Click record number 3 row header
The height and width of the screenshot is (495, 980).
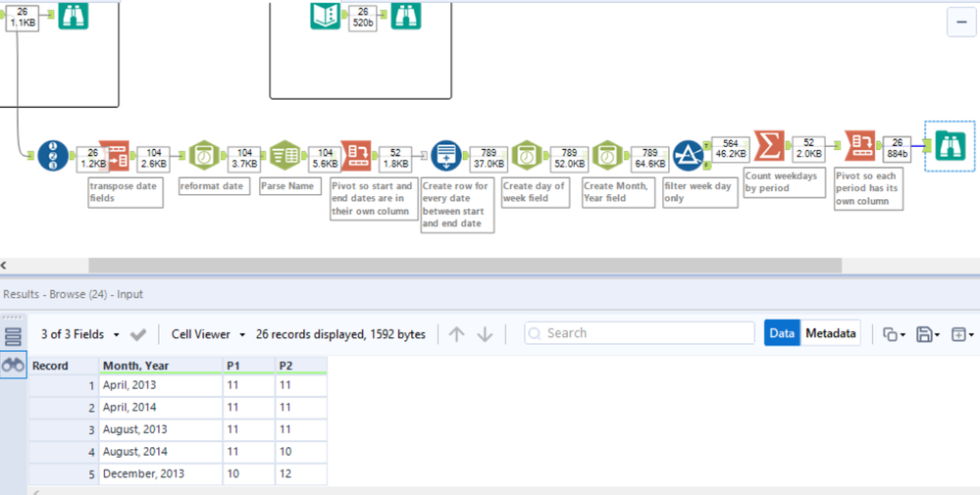click(x=63, y=429)
